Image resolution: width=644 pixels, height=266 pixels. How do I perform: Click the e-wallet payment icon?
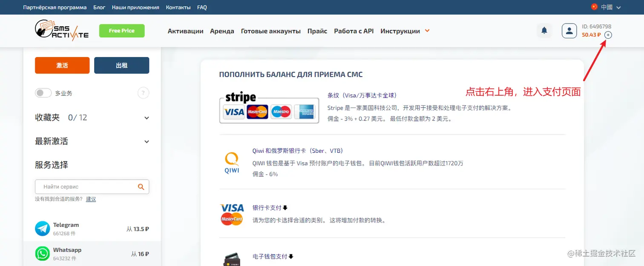tap(232, 260)
